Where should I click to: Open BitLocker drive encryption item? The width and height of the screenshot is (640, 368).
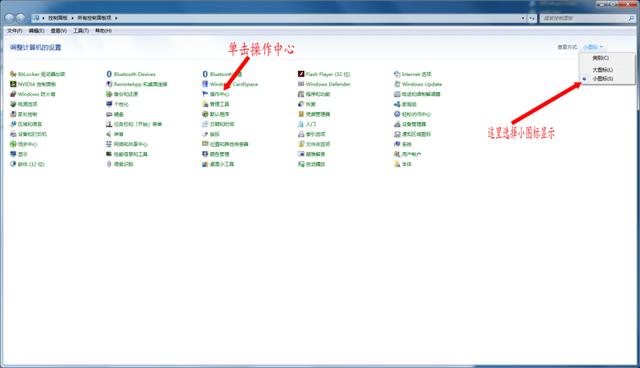38,74
